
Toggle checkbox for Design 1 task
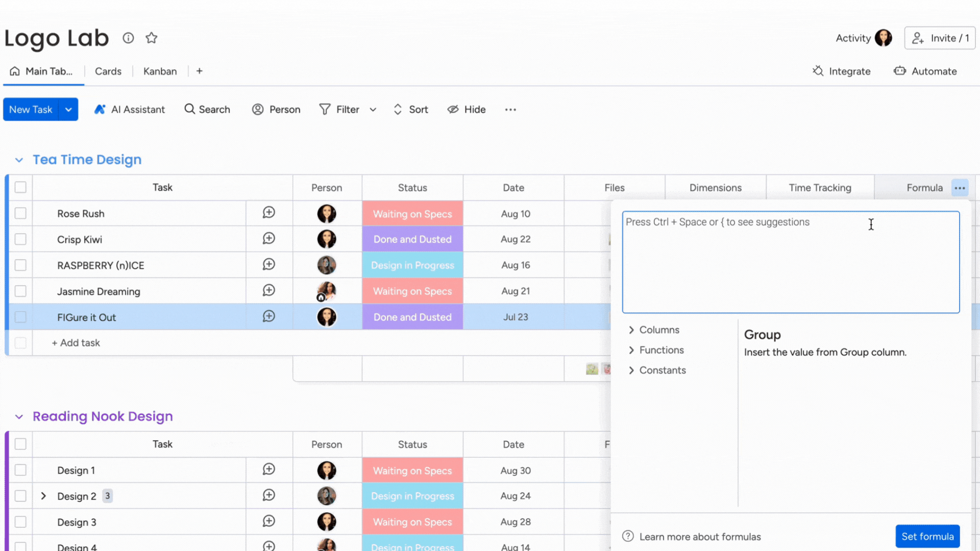tap(19, 469)
